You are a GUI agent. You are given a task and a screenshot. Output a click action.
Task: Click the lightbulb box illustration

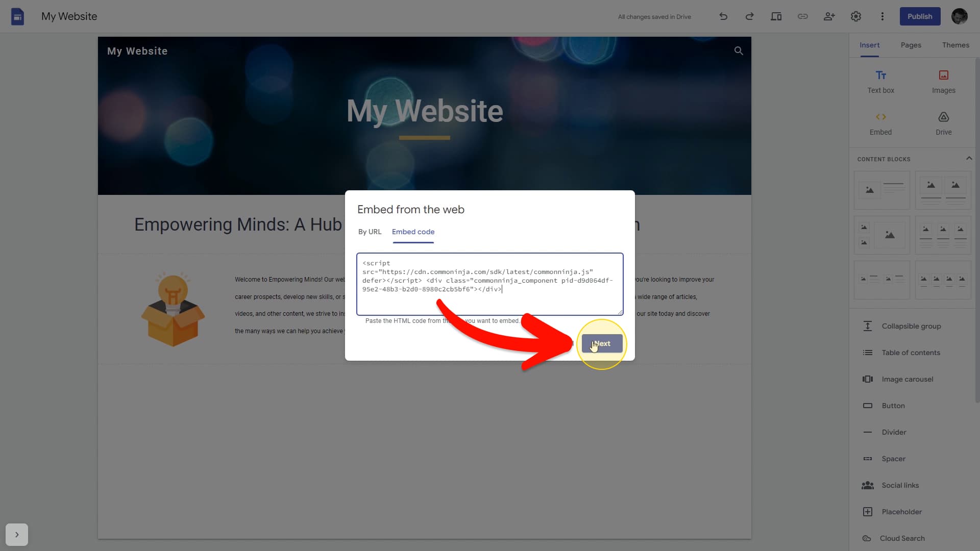coord(173,309)
